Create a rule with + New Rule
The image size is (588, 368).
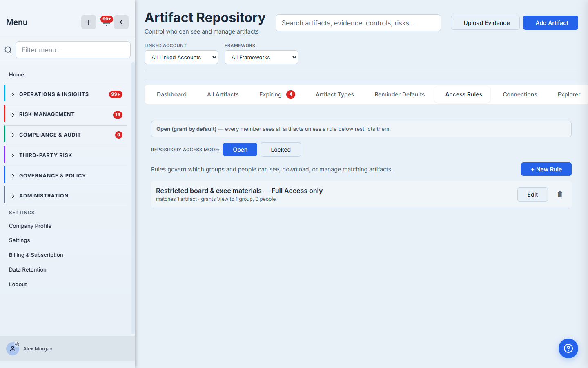pyautogui.click(x=546, y=169)
